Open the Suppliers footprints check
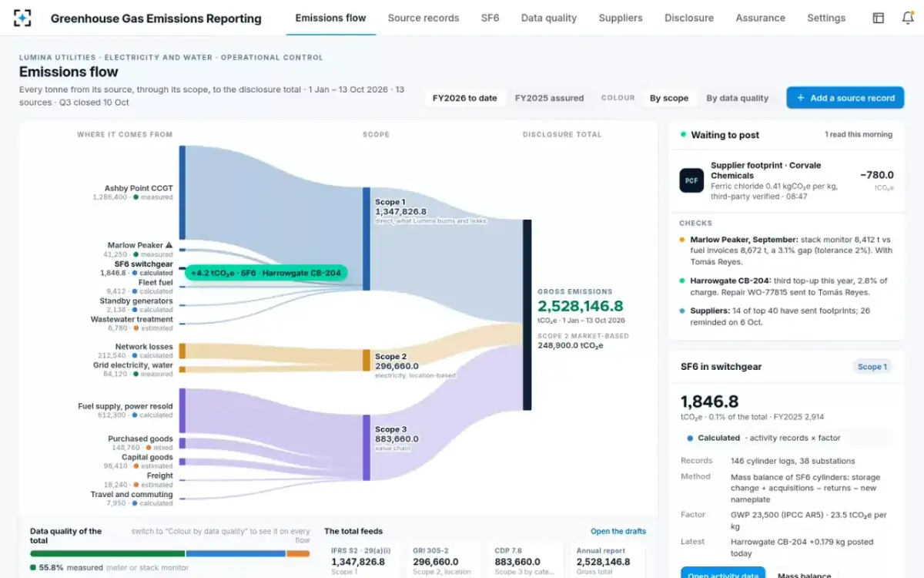The height and width of the screenshot is (578, 924). point(785,316)
